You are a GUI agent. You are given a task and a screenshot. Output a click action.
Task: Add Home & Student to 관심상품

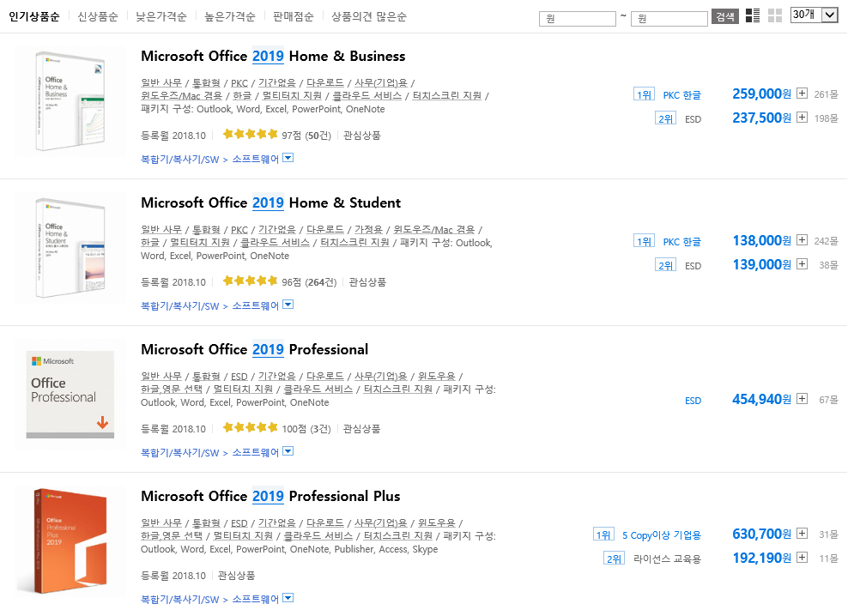367,281
